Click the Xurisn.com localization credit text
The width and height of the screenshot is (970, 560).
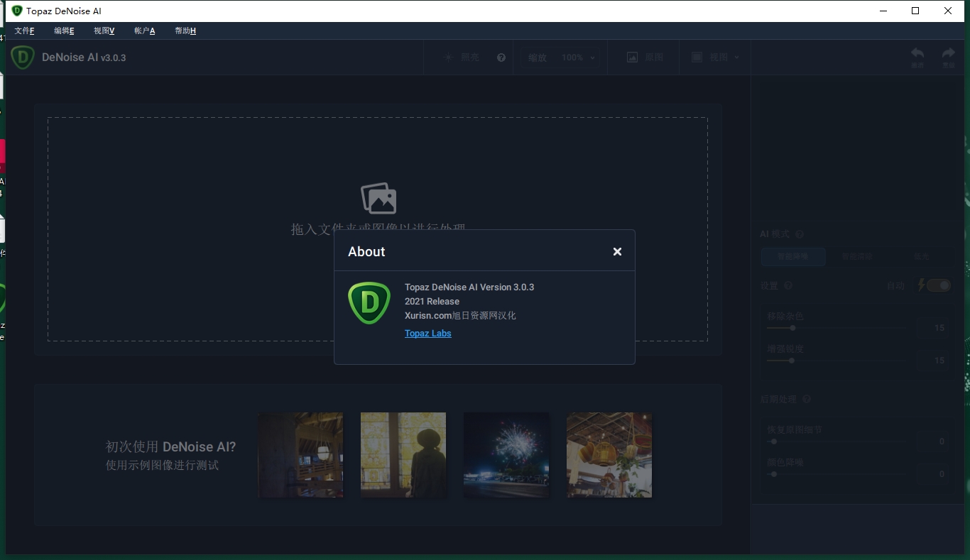tap(460, 316)
